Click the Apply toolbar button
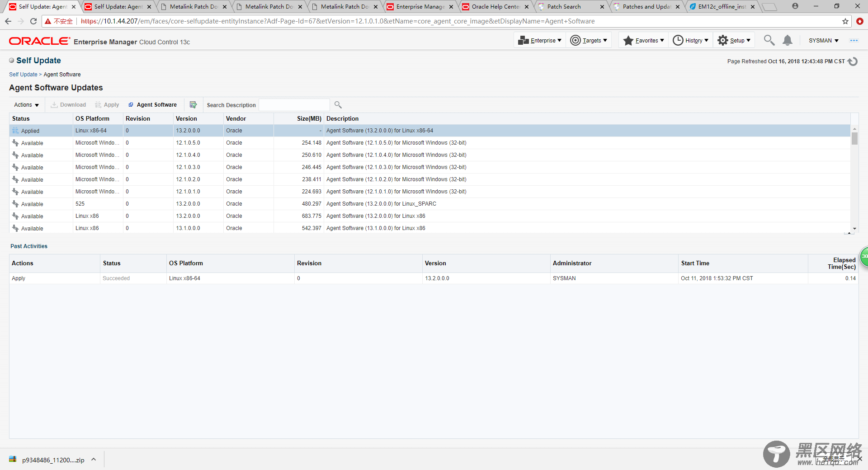The height and width of the screenshot is (470, 868). coord(107,105)
